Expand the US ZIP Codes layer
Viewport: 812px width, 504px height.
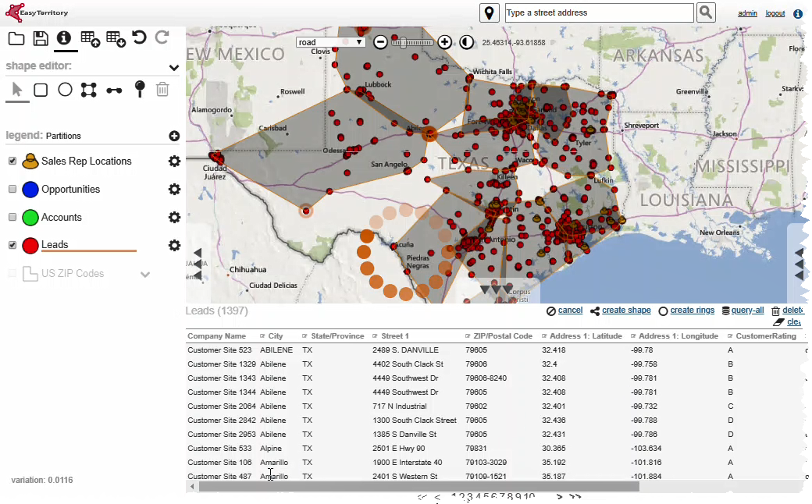[x=145, y=274]
